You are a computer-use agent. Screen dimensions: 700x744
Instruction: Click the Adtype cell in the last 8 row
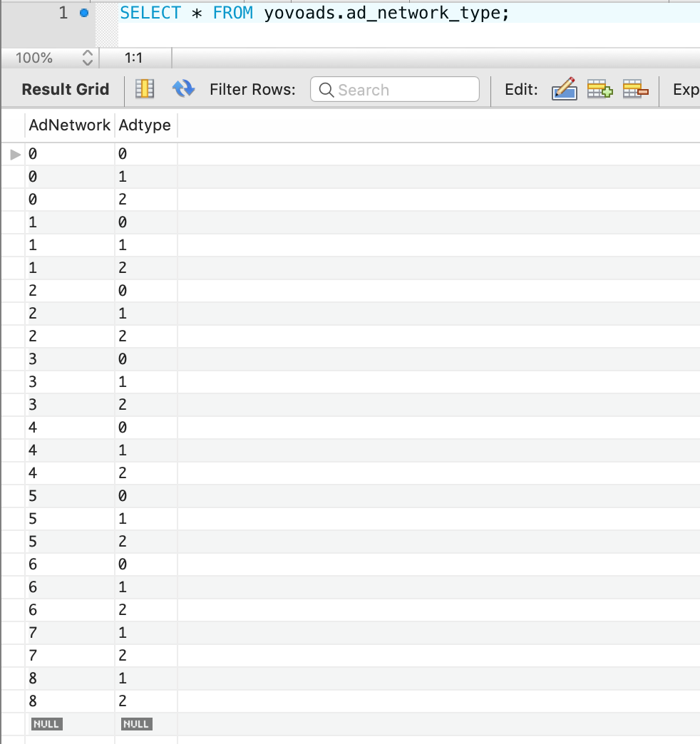(x=123, y=701)
